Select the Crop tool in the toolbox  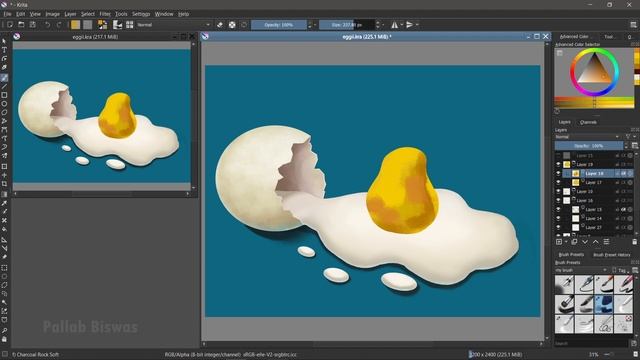(x=4, y=184)
